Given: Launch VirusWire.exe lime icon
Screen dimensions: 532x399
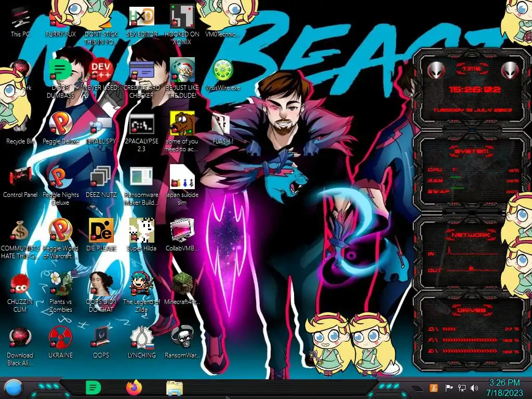Looking at the screenshot, I should [222, 75].
